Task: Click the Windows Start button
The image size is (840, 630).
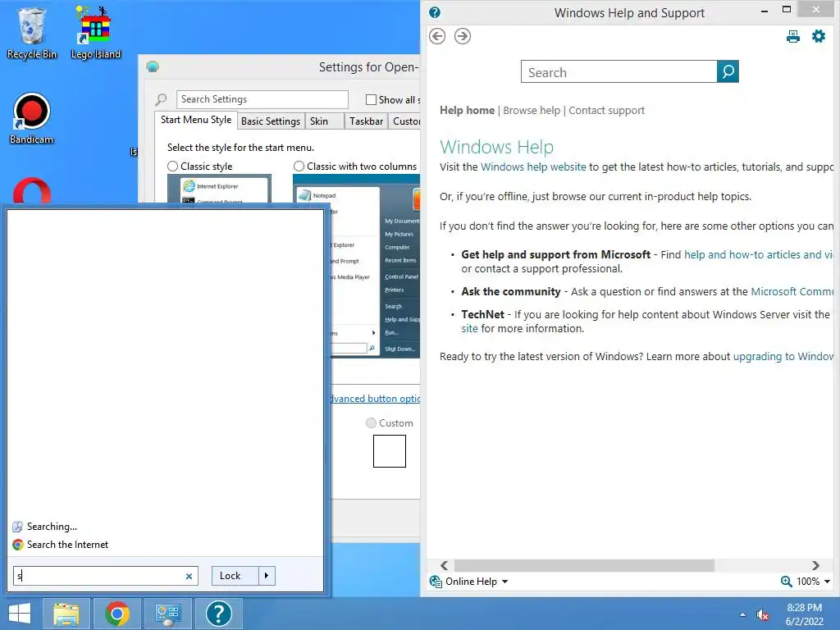Action: tap(20, 614)
